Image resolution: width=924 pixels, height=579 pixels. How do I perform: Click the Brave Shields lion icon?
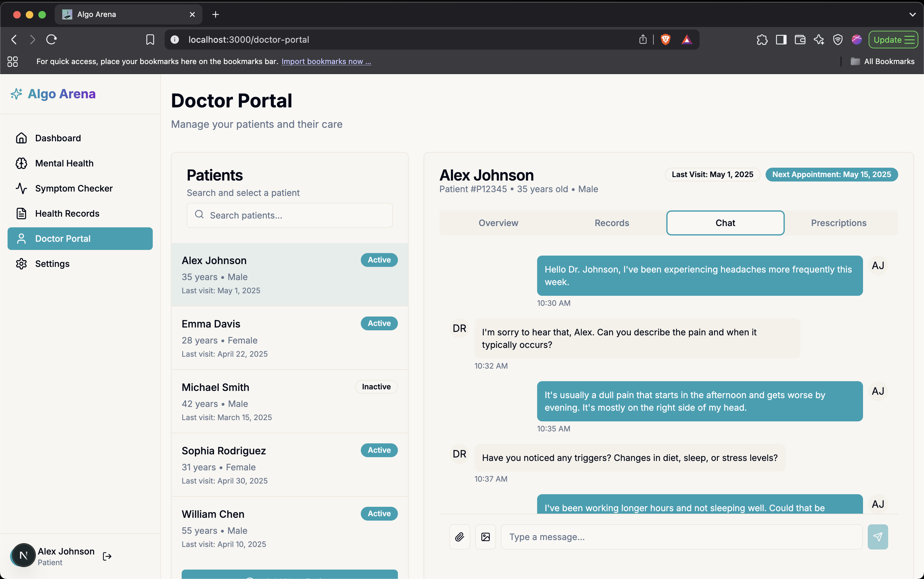coord(666,40)
